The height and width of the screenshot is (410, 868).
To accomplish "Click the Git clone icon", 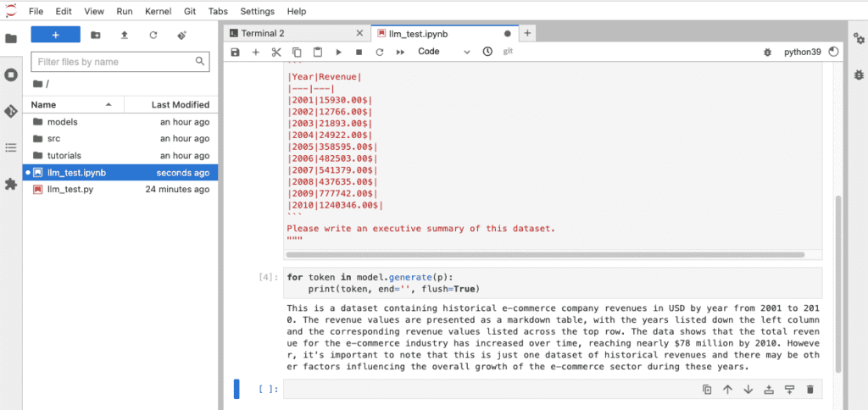I will (x=181, y=35).
